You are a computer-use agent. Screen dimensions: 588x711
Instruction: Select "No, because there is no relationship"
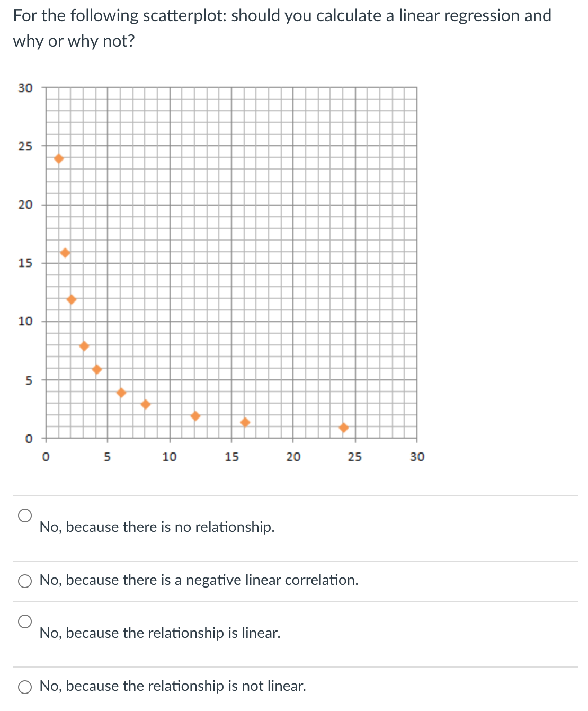[x=25, y=516]
